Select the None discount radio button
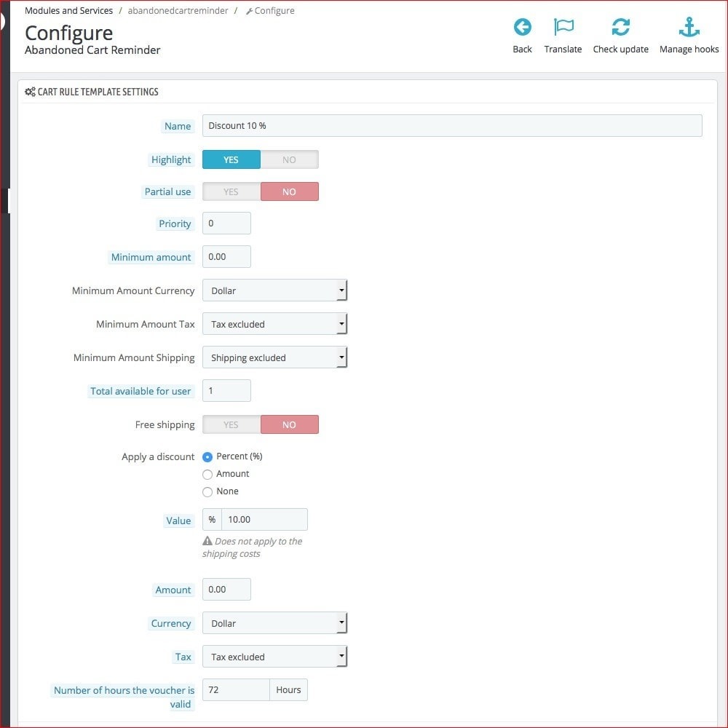 pos(207,491)
